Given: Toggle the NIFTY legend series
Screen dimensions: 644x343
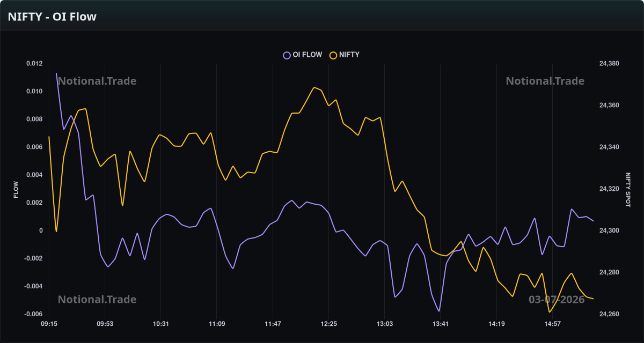Looking at the screenshot, I should tap(345, 55).
